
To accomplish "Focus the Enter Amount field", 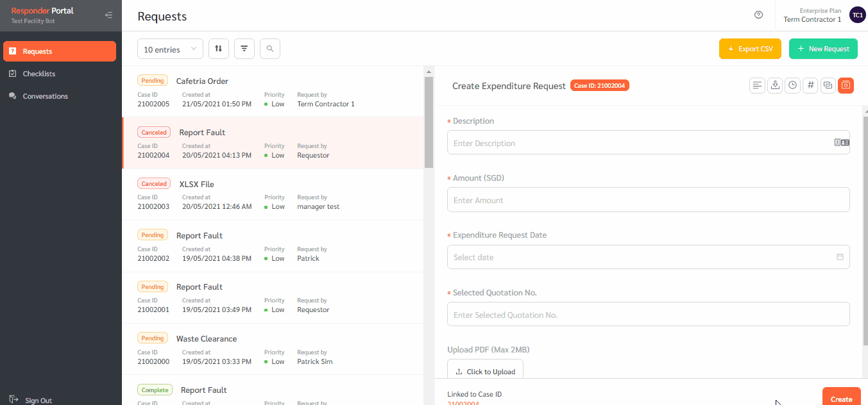I will pyautogui.click(x=648, y=199).
